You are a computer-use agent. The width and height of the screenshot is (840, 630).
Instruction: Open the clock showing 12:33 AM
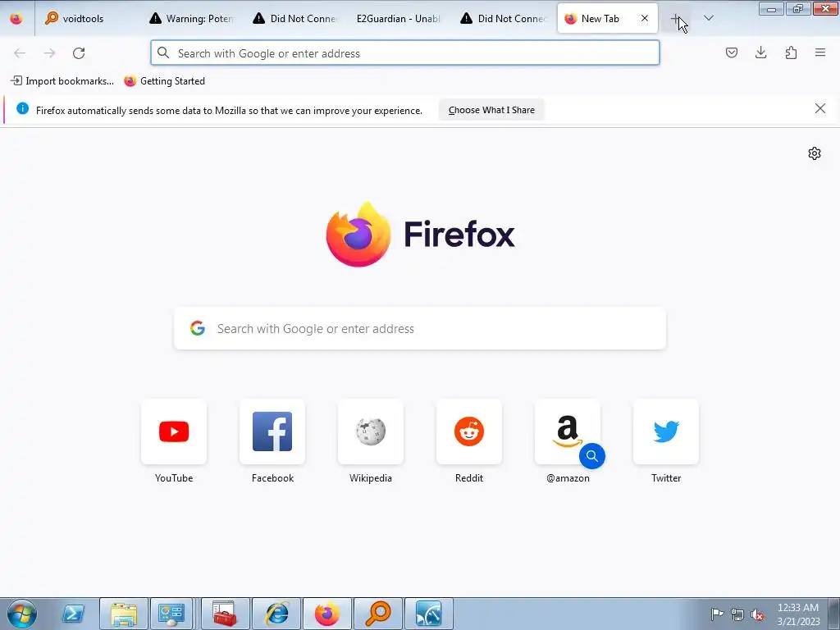pos(798,614)
